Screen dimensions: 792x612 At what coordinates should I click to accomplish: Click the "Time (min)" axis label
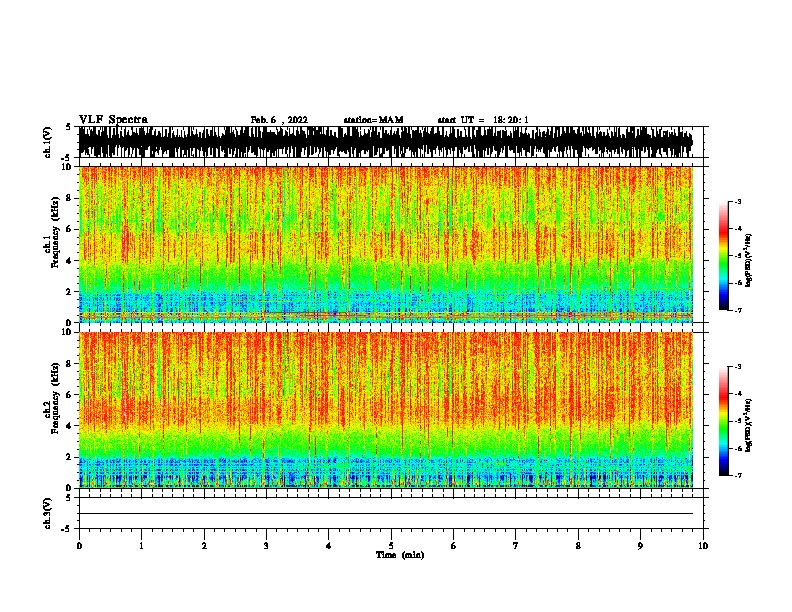(x=400, y=555)
